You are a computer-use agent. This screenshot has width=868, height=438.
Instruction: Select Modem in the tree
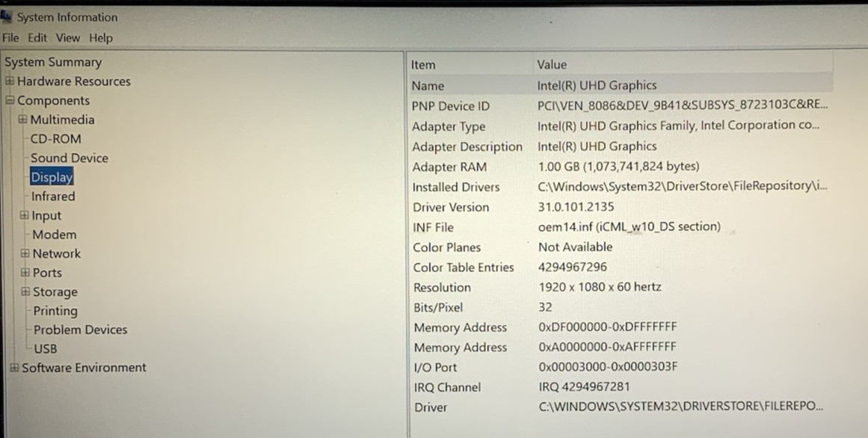(55, 234)
